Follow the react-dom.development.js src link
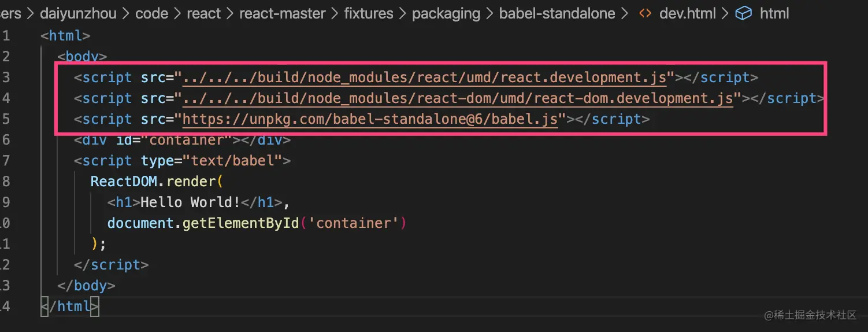Screen dimensions: 868x332 click(457, 98)
